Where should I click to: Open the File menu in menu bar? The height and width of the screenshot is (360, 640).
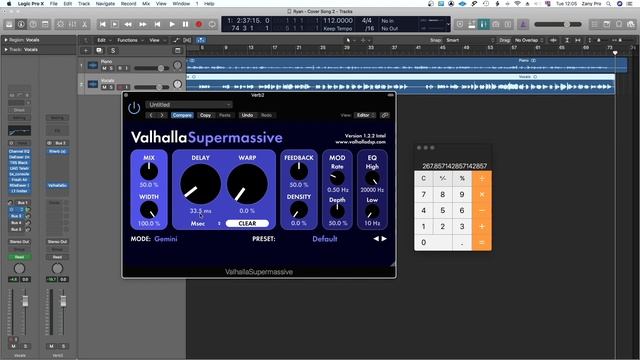point(53,4)
